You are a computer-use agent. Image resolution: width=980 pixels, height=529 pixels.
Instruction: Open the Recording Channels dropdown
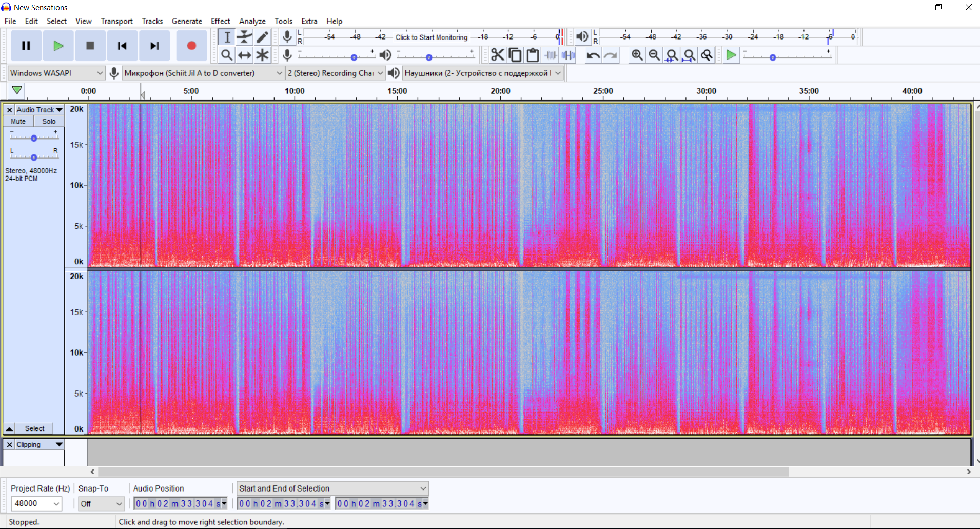point(336,73)
